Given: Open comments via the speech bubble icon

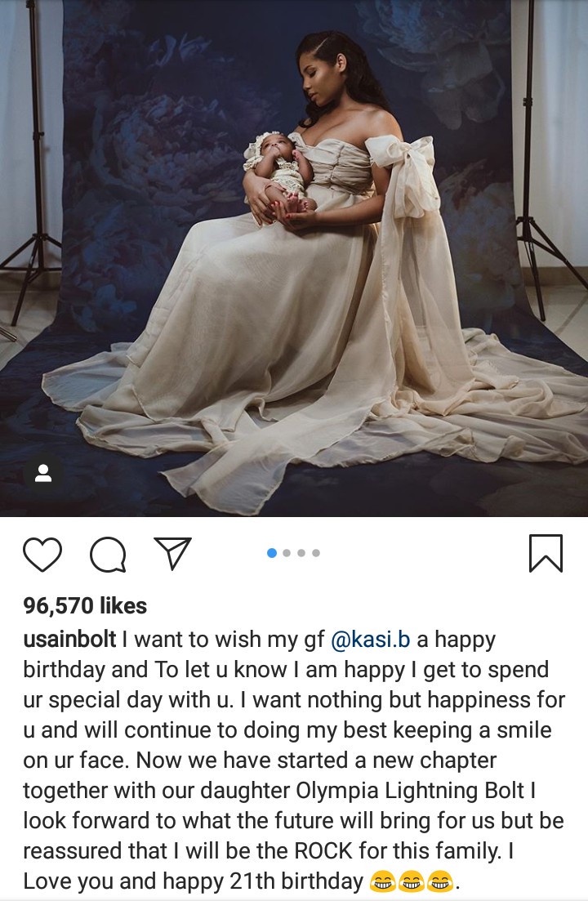Looking at the screenshot, I should point(108,555).
